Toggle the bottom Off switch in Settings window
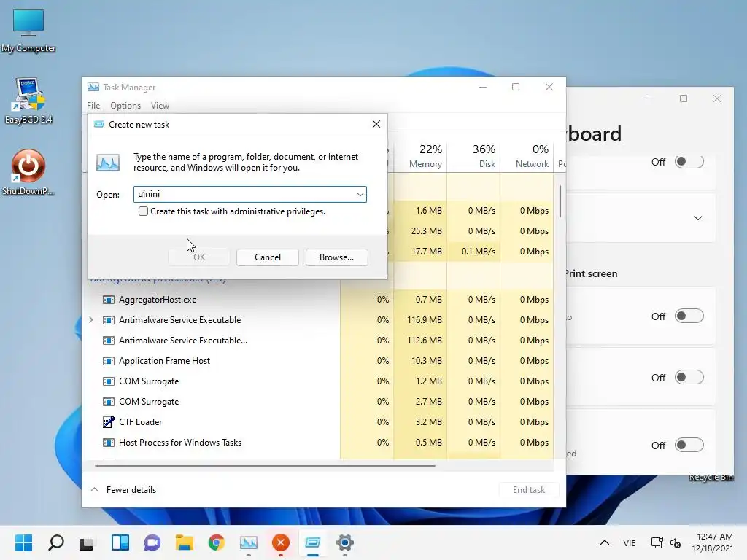The height and width of the screenshot is (560, 747). [x=689, y=446]
